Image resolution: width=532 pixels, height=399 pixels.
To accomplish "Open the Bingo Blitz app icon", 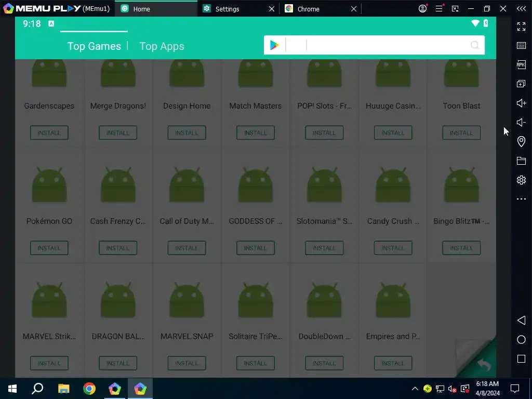I will [461, 184].
